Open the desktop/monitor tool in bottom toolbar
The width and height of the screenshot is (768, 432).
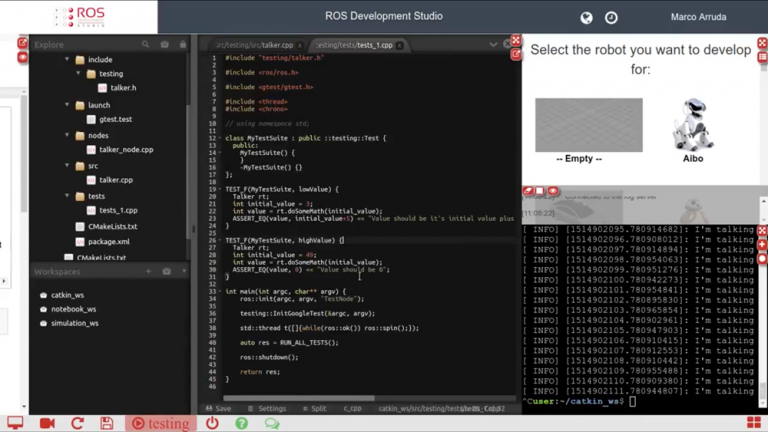(x=15, y=423)
